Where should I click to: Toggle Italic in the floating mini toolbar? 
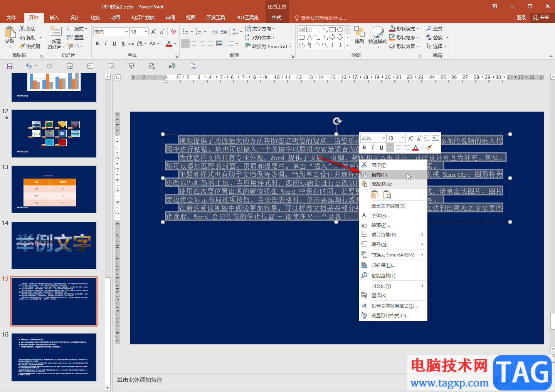(373, 147)
